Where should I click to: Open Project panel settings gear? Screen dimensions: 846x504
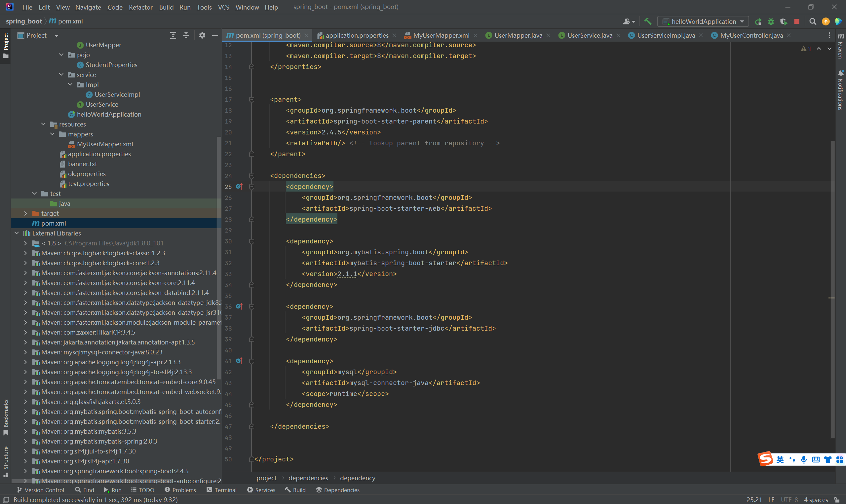pos(202,35)
